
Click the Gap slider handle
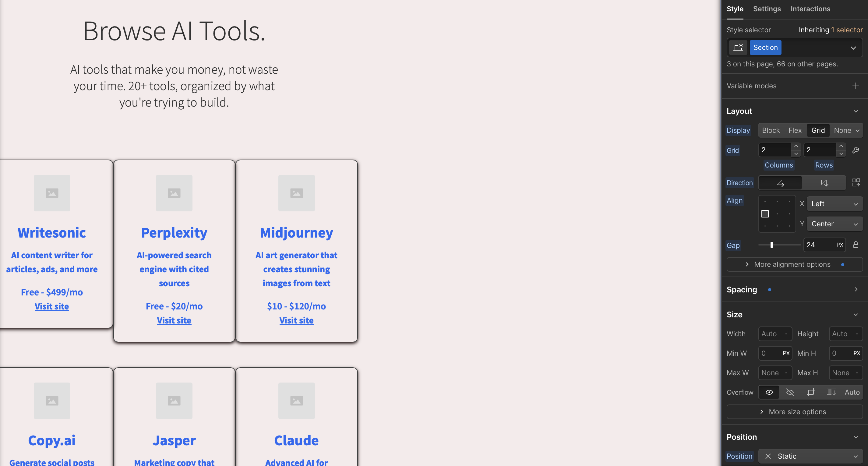tap(772, 245)
